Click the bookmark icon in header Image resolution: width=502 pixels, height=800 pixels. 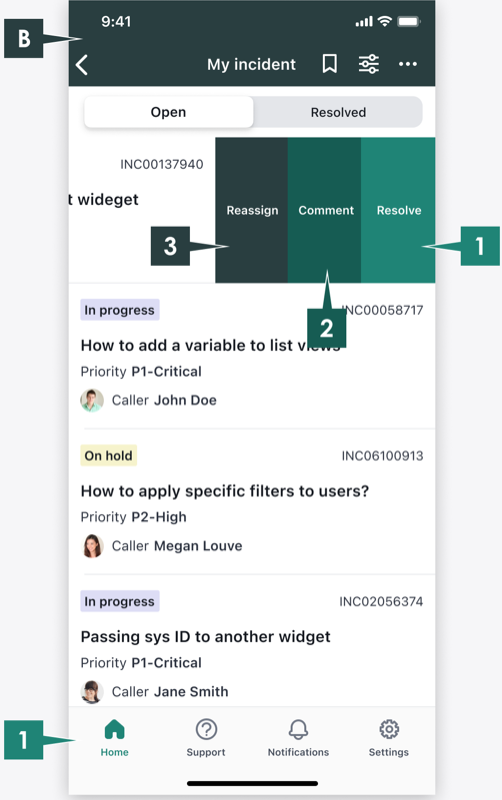[x=330, y=64]
